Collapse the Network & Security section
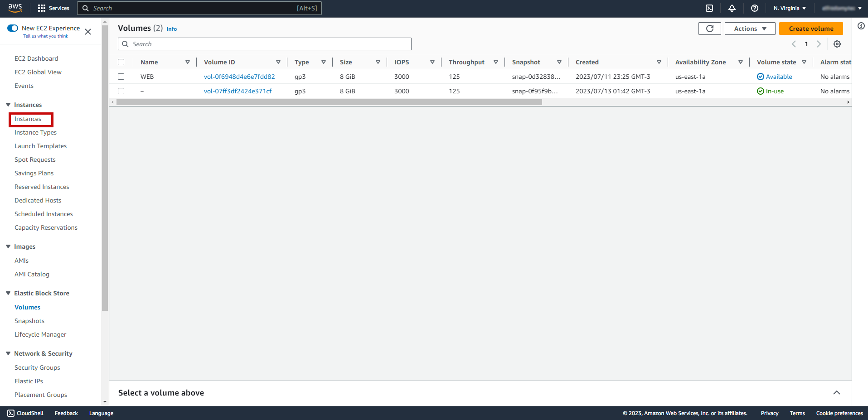 [x=8, y=353]
